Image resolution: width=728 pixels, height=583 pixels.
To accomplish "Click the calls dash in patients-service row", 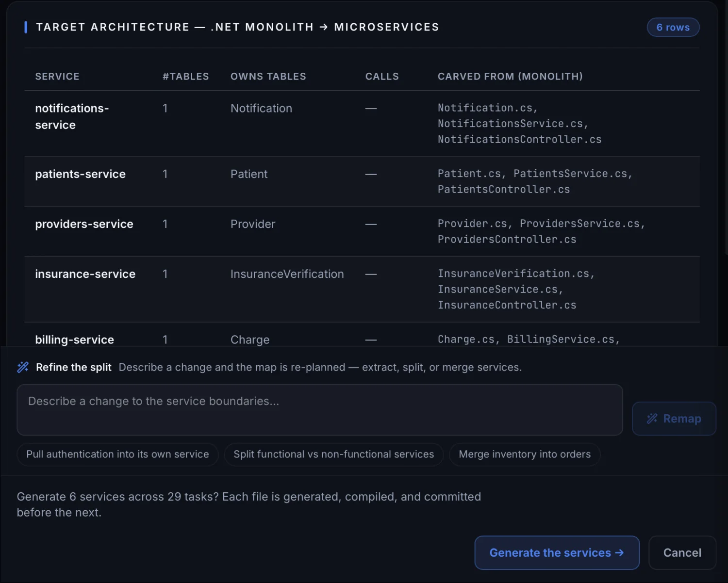I will point(371,174).
